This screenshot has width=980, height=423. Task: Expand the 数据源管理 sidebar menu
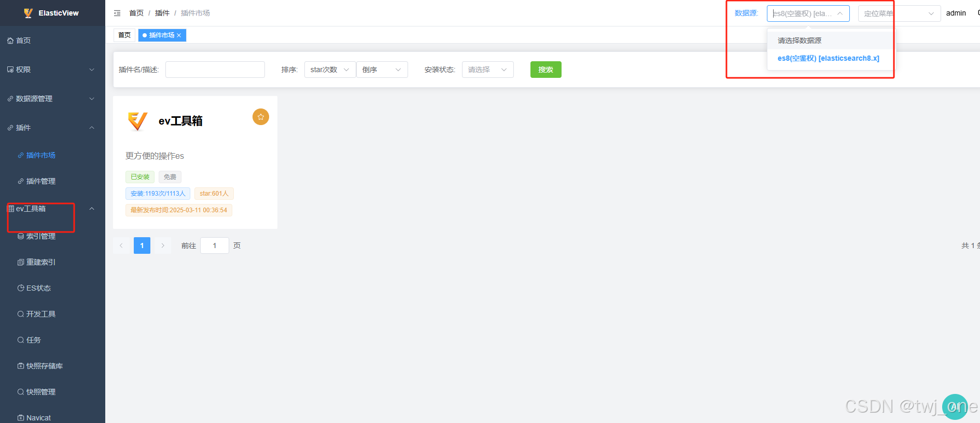[92, 99]
